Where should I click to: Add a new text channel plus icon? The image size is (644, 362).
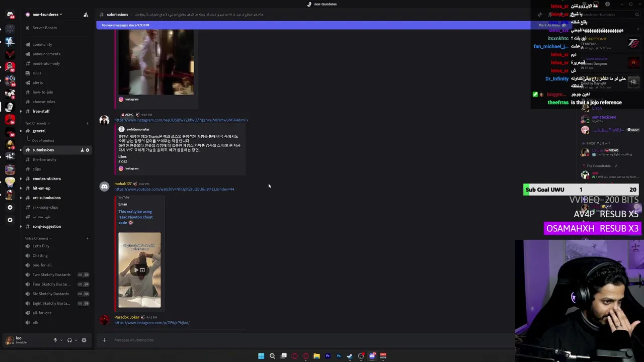(87, 123)
